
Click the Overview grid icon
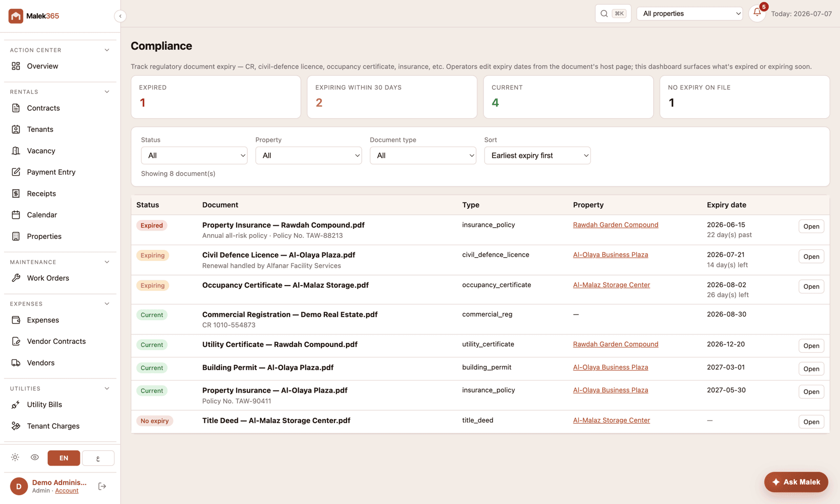point(16,66)
